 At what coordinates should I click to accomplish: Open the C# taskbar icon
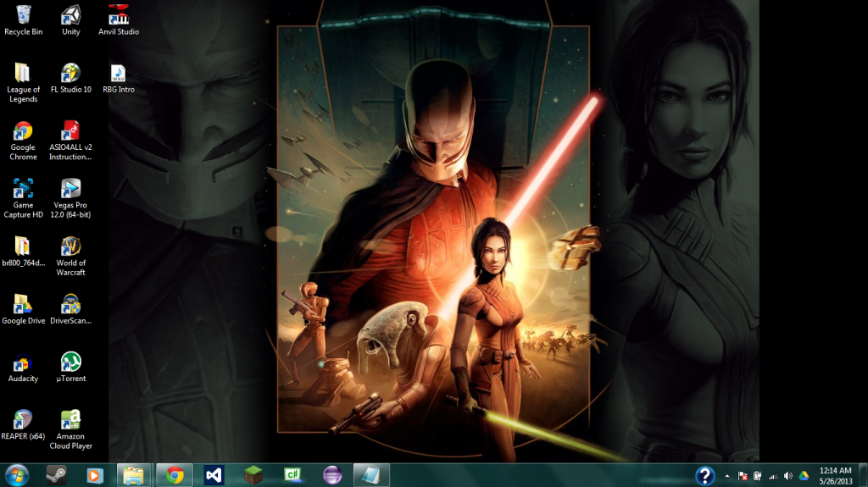[292, 475]
